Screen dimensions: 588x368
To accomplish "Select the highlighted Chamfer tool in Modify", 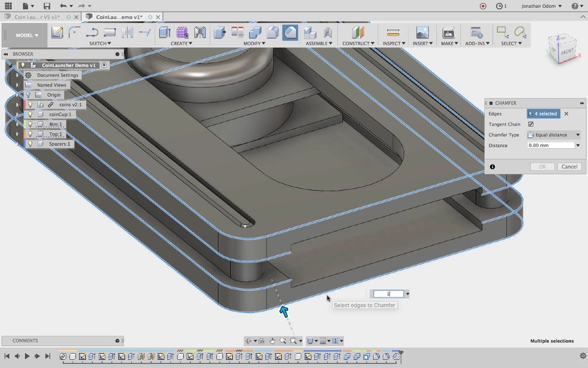I will point(290,33).
